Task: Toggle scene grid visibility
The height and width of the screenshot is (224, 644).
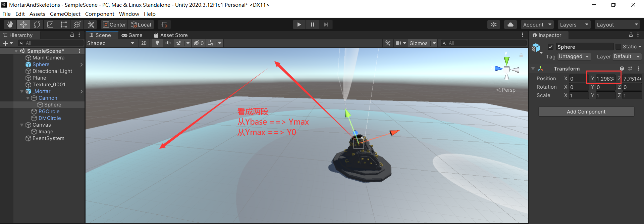Action: 211,43
